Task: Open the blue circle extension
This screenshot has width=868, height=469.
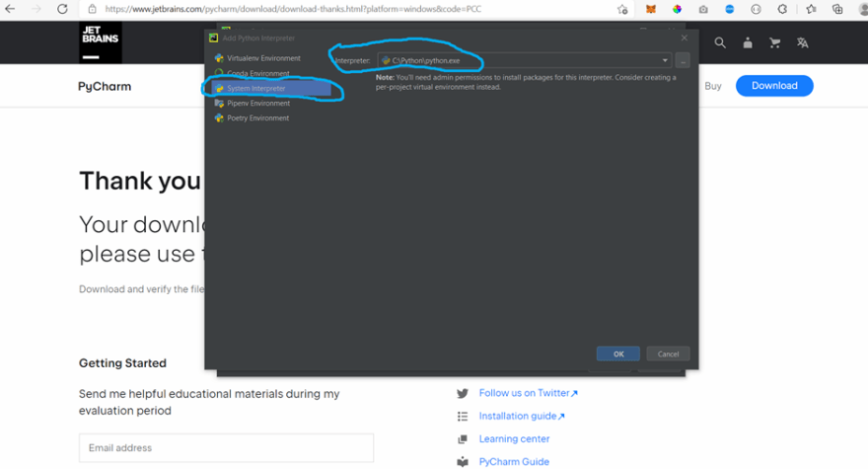Action: pyautogui.click(x=730, y=10)
